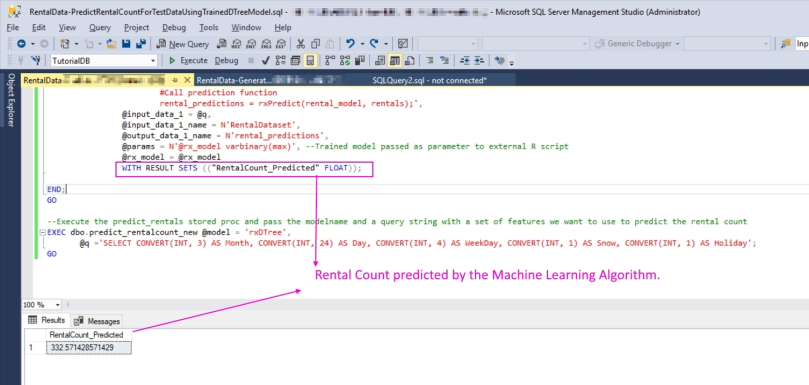This screenshot has width=809, height=385.
Task: Click the '#Call prediction function' comment line
Action: tap(218, 93)
